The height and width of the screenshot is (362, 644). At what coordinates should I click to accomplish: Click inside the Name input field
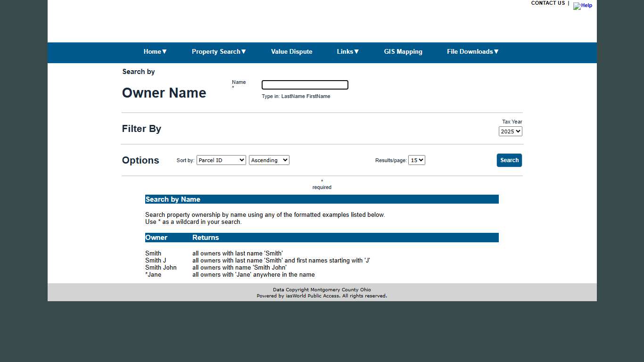coord(305,85)
